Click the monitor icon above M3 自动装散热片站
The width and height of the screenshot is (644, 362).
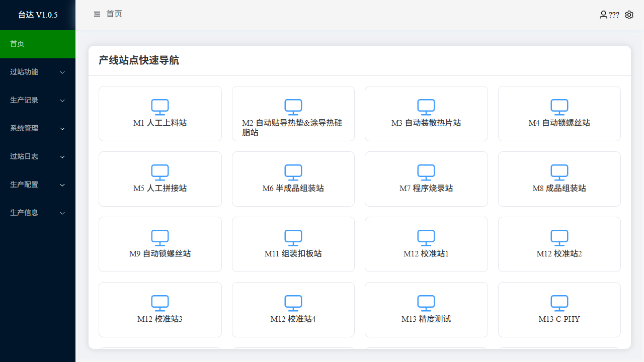click(x=426, y=107)
